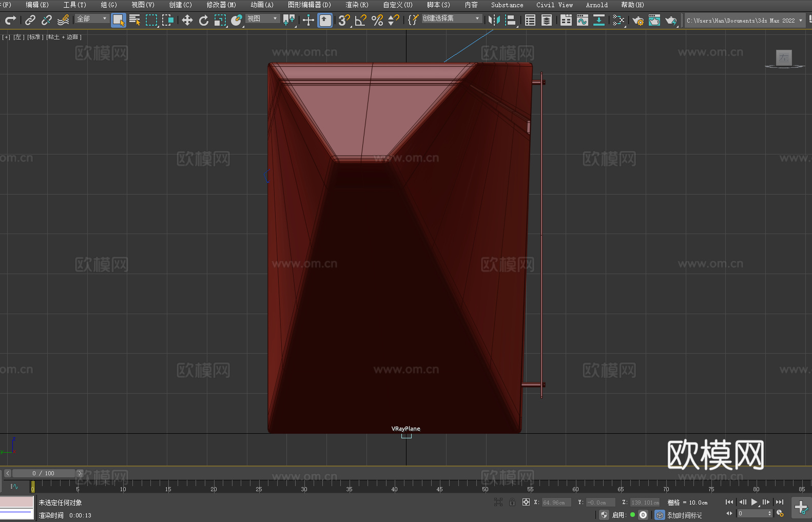Open the Curve Editor

coord(583,20)
